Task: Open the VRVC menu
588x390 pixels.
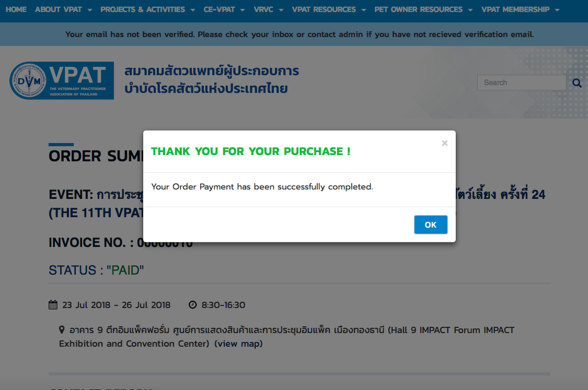Action: [269, 9]
